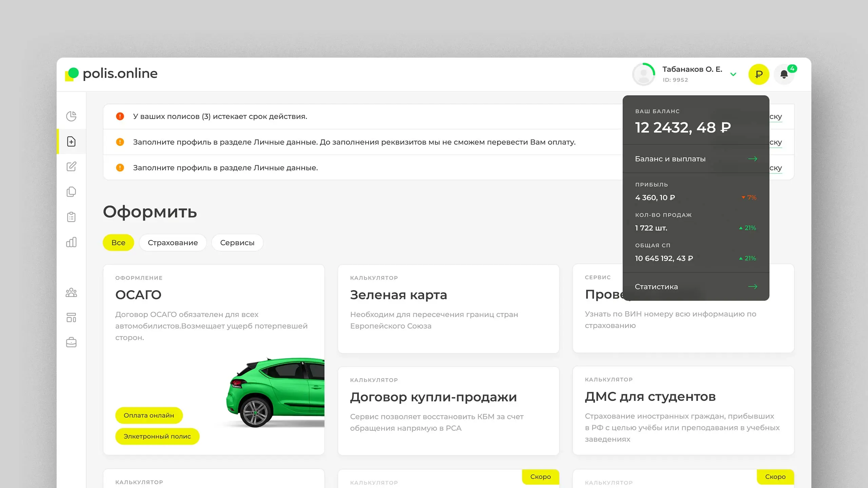Select the new policy document sidebar icon
The height and width of the screenshot is (488, 868).
pyautogui.click(x=71, y=141)
